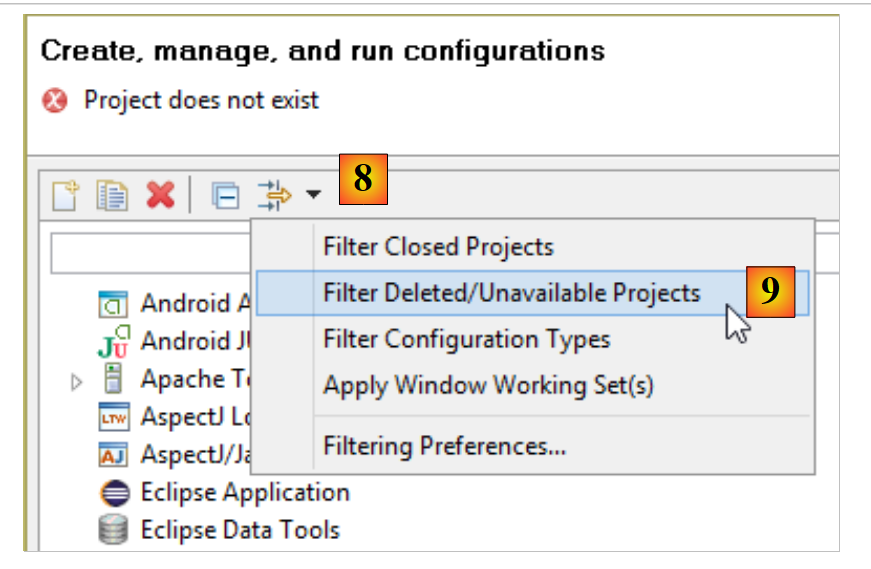The height and width of the screenshot is (569, 871).
Task: Select the AspectJ Load-Time Weaving icon
Action: click(x=113, y=418)
